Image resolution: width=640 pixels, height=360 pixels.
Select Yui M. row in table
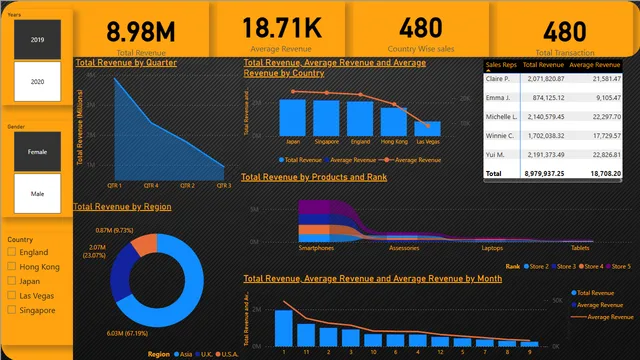tap(553, 154)
